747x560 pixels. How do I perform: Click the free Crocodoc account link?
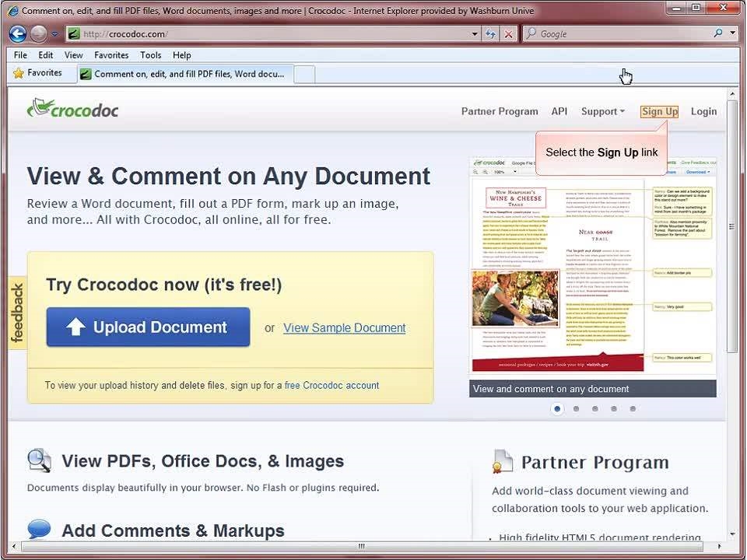[331, 385]
